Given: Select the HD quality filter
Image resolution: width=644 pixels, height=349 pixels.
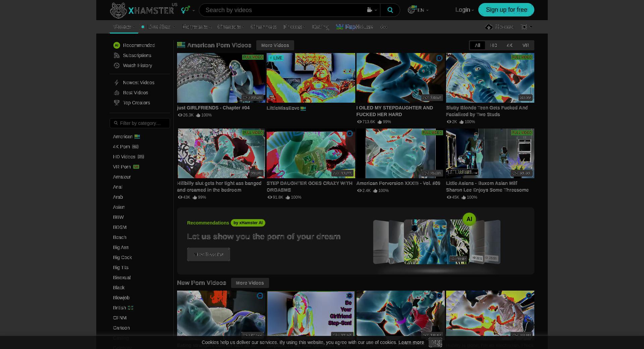Looking at the screenshot, I should [493, 45].
